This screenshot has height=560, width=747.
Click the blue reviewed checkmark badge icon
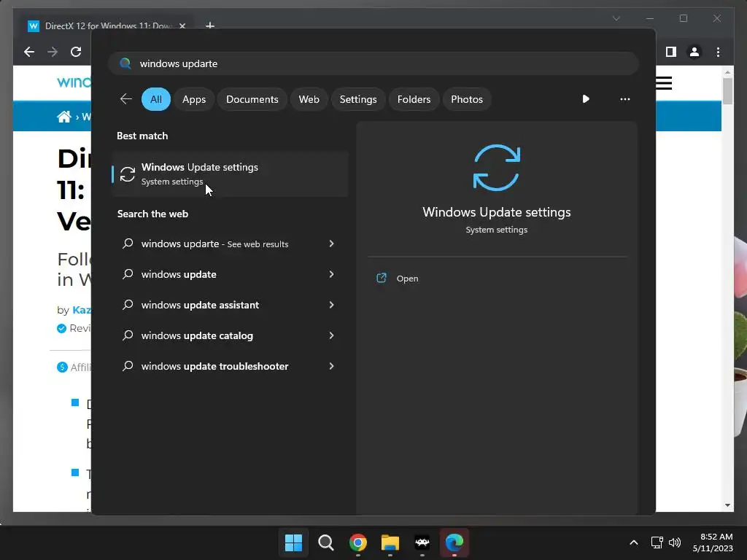click(61, 328)
